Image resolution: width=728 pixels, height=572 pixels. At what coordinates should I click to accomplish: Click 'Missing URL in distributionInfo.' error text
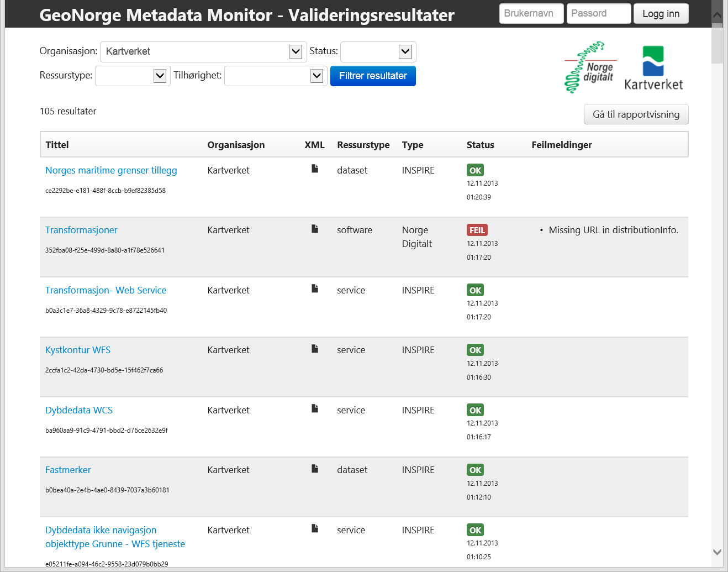pyautogui.click(x=613, y=230)
